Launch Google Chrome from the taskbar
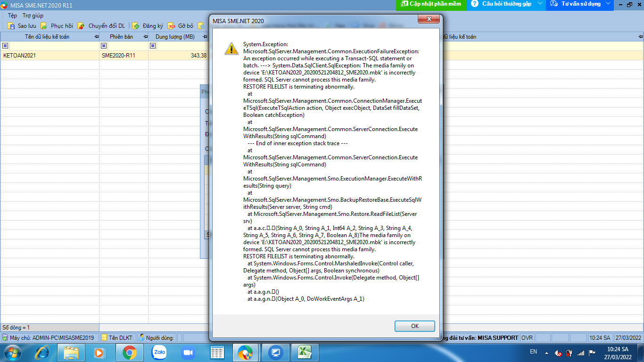 tap(130, 352)
